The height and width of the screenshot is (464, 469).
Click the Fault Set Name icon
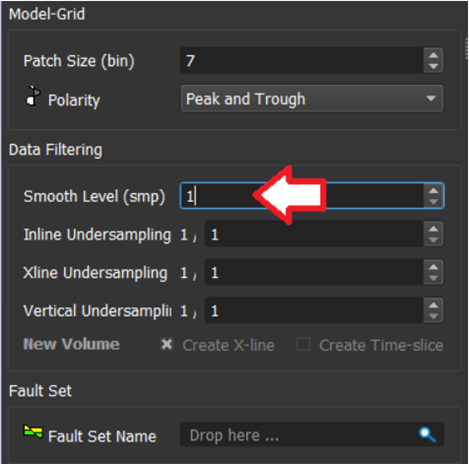point(33,431)
